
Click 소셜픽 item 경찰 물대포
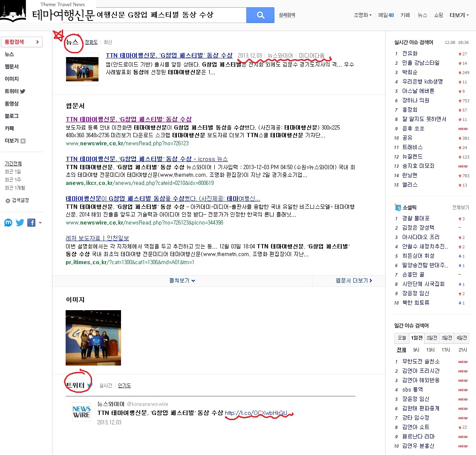tap(415, 219)
